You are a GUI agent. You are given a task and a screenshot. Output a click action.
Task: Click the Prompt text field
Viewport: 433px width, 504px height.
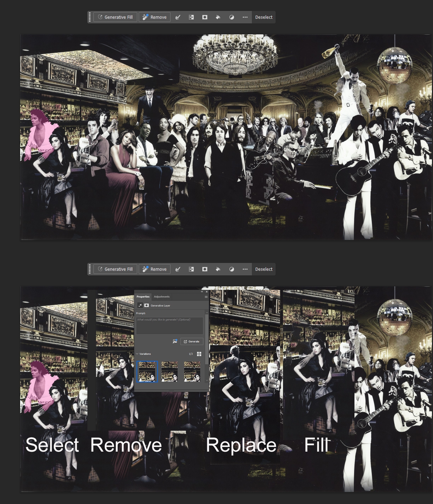169,326
